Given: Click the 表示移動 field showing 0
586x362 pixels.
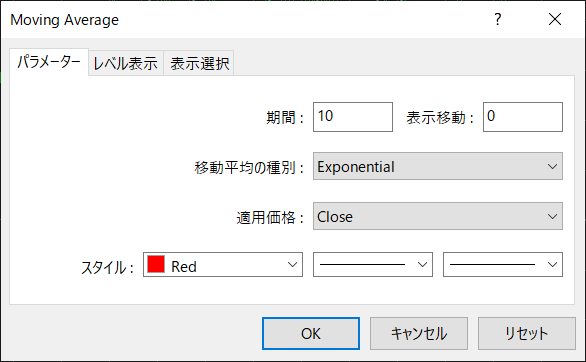Looking at the screenshot, I should click(522, 117).
